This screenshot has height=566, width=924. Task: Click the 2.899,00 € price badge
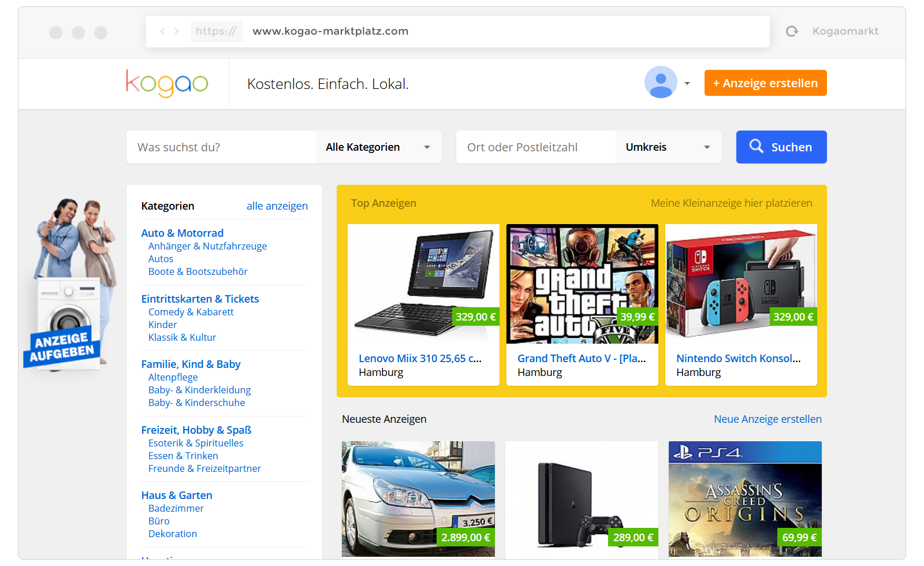tap(465, 538)
